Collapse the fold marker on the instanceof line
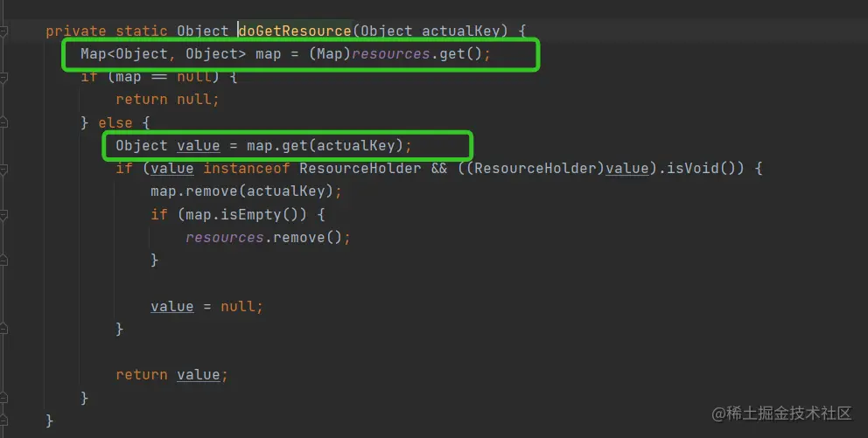Viewport: 868px width, 438px height. point(3,168)
